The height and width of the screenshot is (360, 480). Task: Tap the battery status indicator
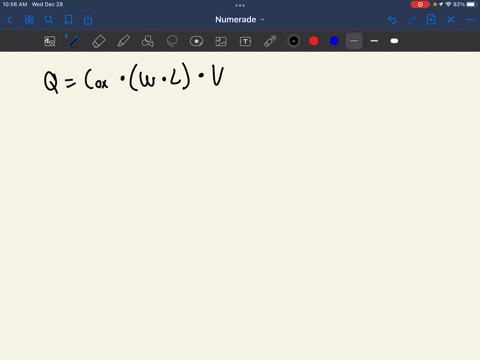point(471,4)
